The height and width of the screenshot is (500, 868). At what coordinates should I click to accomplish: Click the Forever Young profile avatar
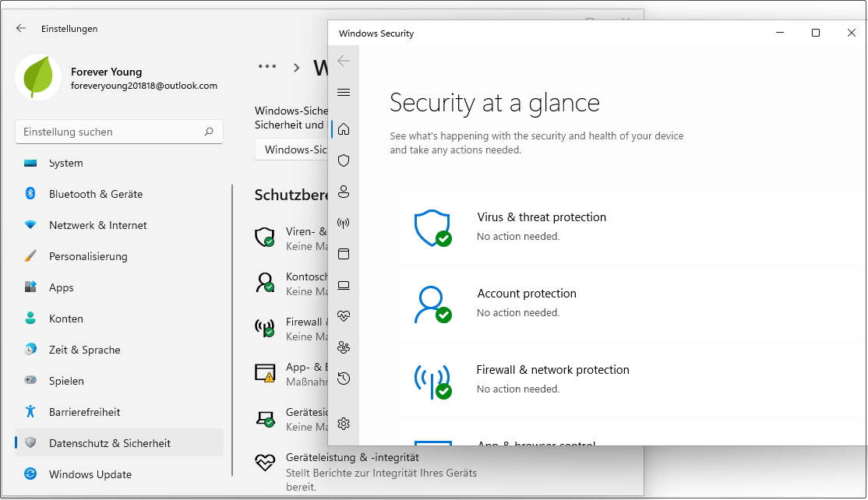click(38, 77)
